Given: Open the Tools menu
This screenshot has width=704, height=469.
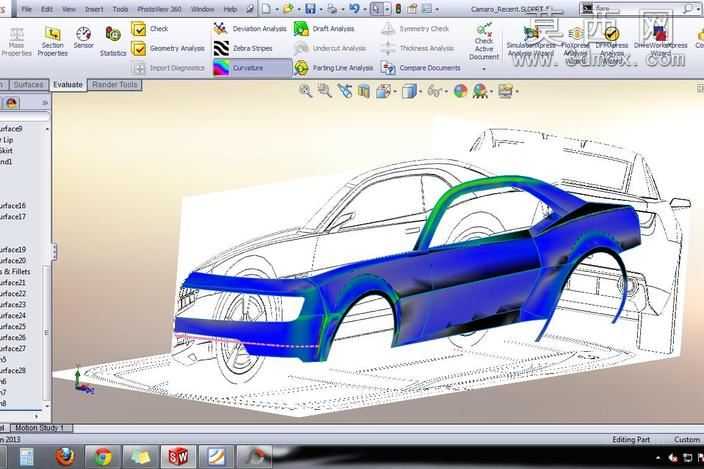Looking at the screenshot, I should [x=120, y=9].
